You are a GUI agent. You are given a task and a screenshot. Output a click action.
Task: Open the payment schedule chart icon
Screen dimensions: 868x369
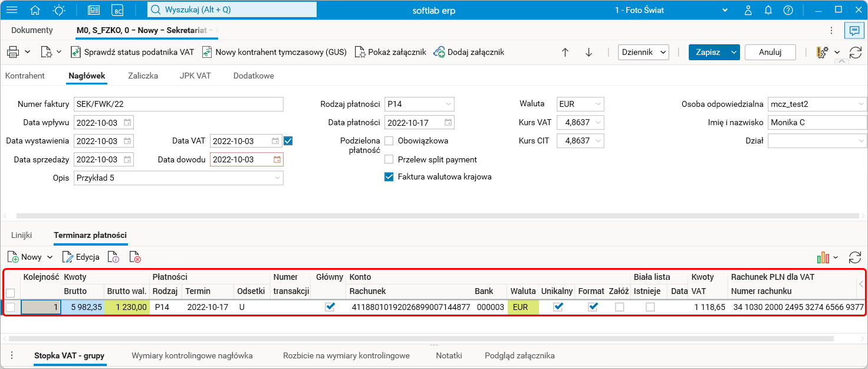tap(823, 257)
